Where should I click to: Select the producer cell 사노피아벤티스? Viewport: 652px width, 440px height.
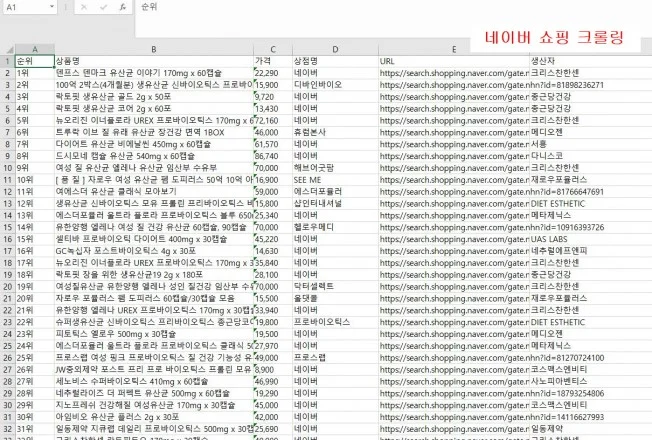tap(590, 381)
